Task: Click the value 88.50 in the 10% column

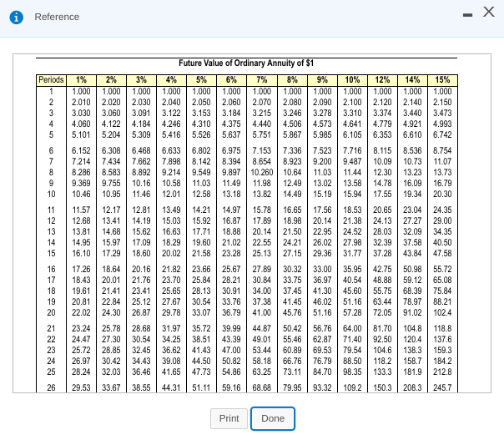Action: pos(352,361)
